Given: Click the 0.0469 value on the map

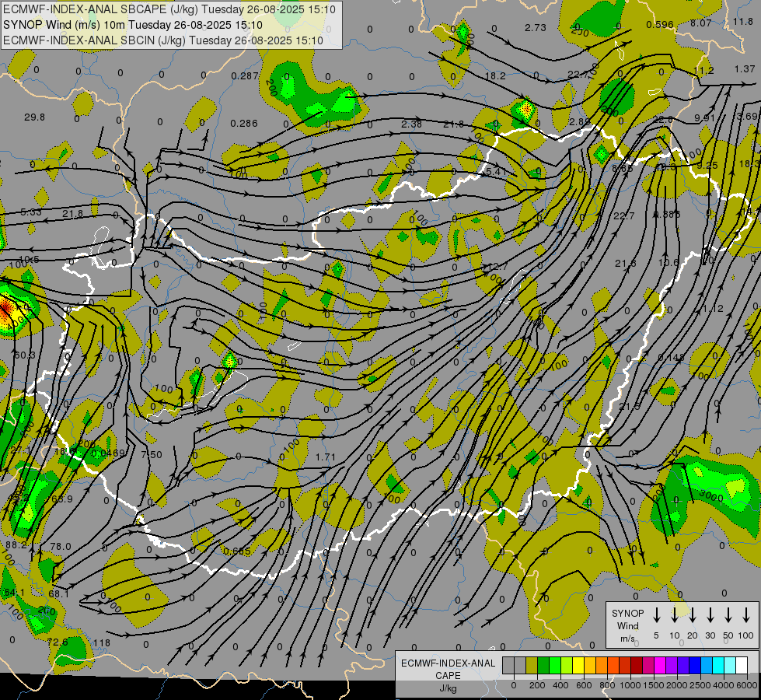Looking at the screenshot, I should tap(108, 453).
